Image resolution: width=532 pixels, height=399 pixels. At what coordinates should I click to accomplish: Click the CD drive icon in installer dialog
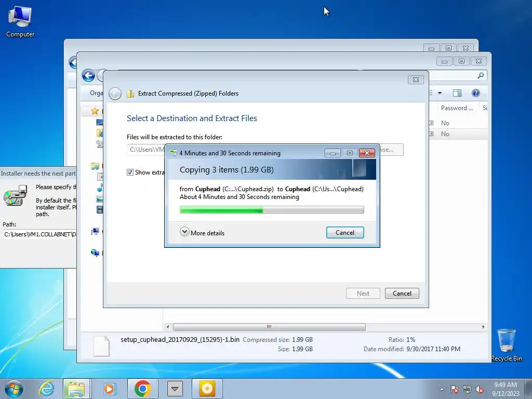pyautogui.click(x=15, y=195)
